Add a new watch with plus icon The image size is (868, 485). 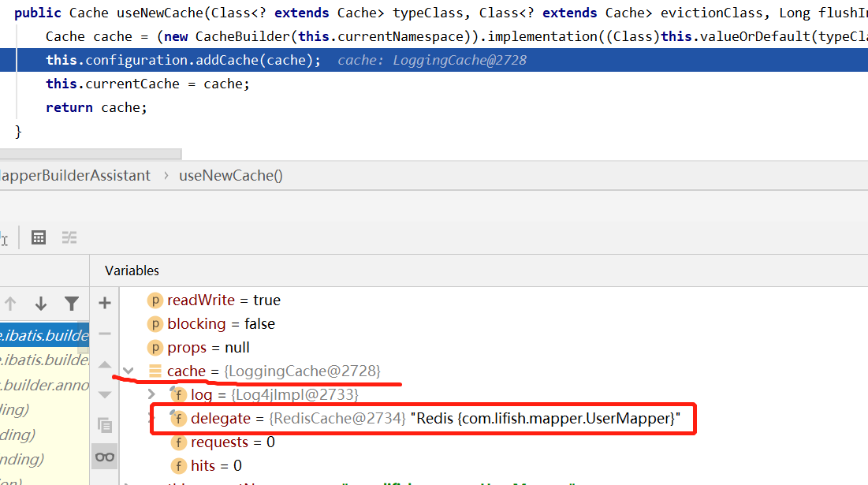[105, 303]
